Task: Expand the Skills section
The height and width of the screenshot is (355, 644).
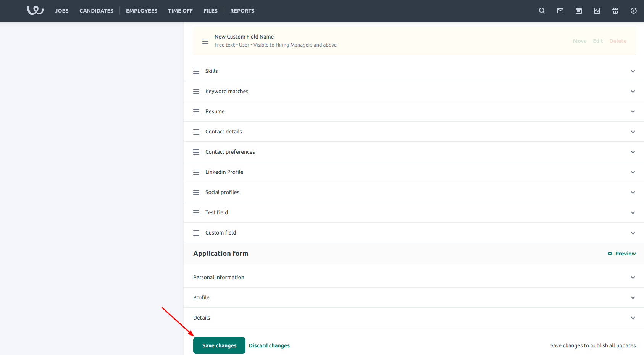Action: pos(633,71)
